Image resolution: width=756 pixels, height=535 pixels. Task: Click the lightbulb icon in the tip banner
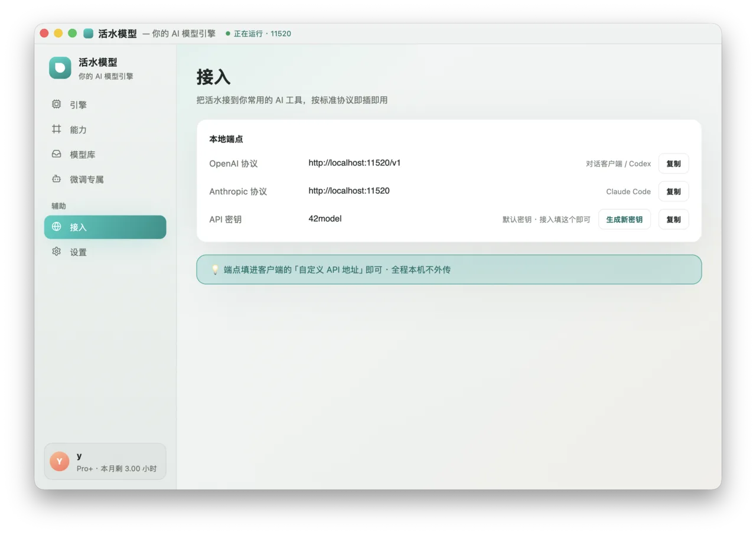point(215,269)
